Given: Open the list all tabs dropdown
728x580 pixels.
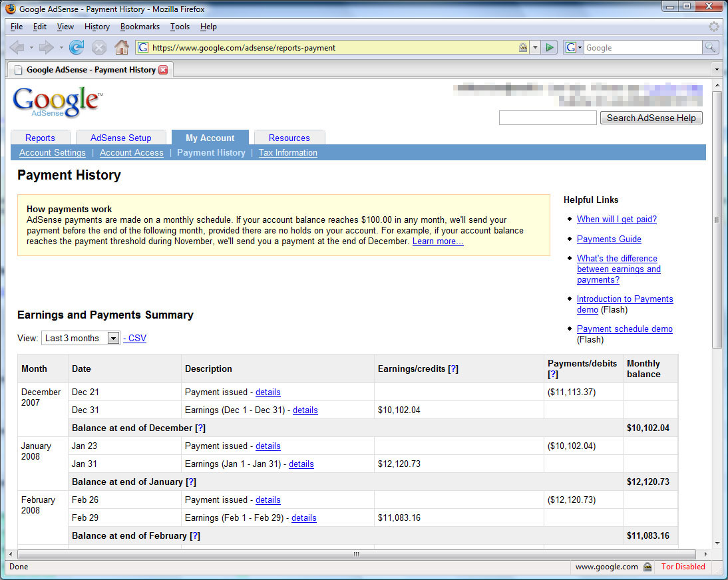Looking at the screenshot, I should pos(717,70).
